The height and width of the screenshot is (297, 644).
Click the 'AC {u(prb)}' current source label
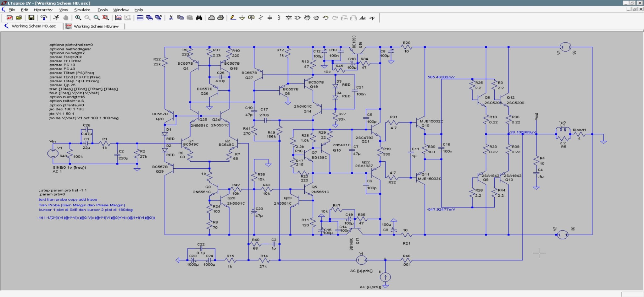click(370, 287)
